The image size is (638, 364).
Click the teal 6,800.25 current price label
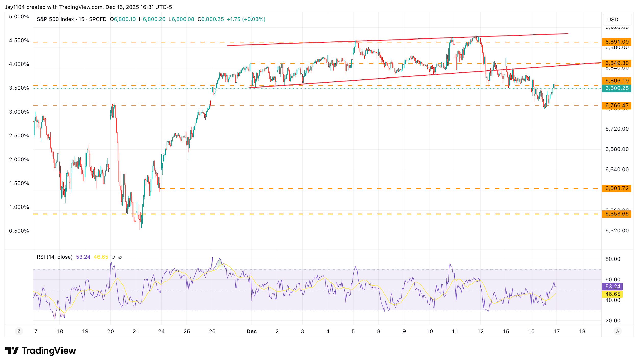[x=616, y=88]
